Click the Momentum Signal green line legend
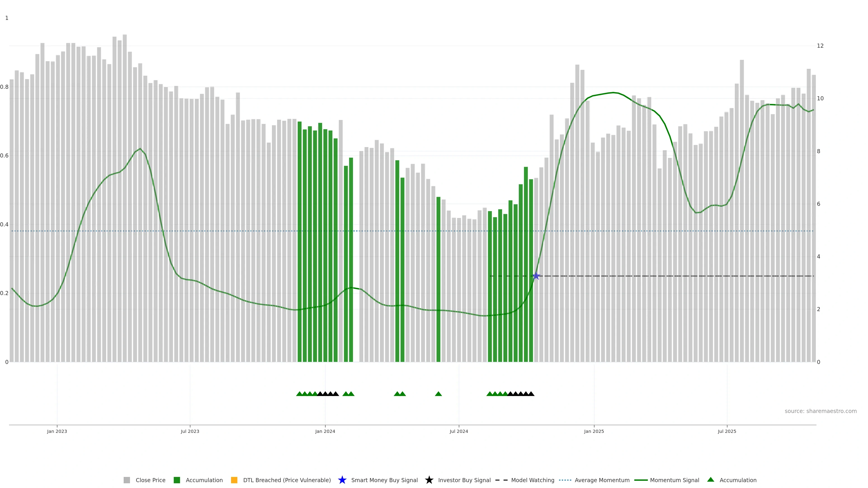 tap(641, 480)
